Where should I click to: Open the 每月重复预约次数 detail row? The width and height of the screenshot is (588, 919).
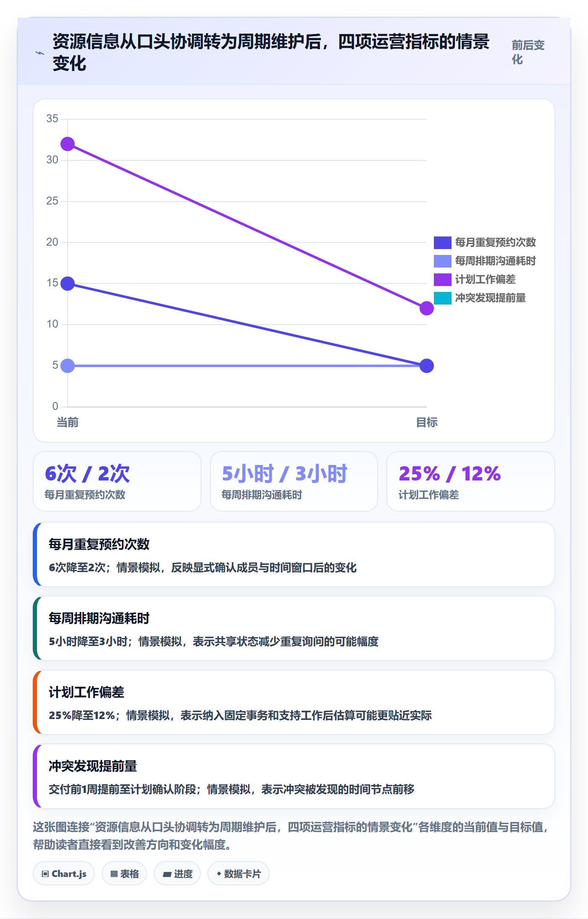coord(294,554)
